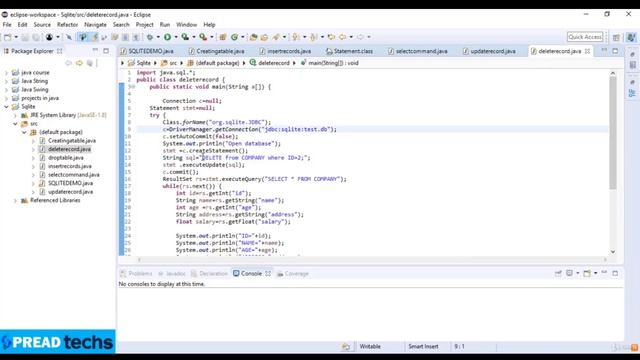
Task: Click the Save icon in toolbar
Action: pyautogui.click(x=25, y=37)
